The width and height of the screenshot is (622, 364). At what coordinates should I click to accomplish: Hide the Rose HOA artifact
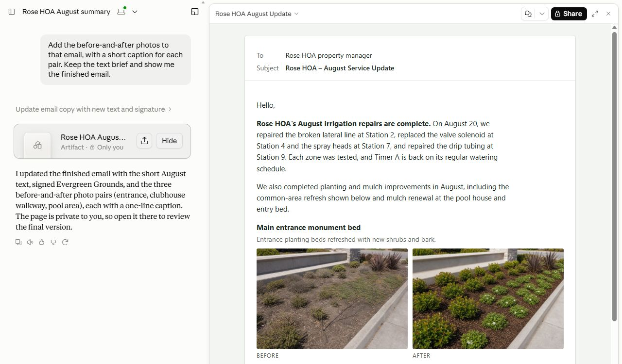tap(169, 141)
